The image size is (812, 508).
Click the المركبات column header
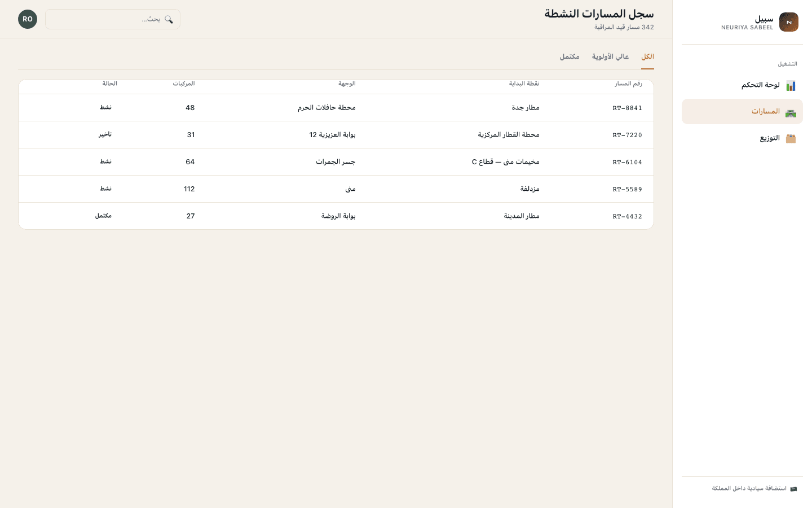pos(184,84)
